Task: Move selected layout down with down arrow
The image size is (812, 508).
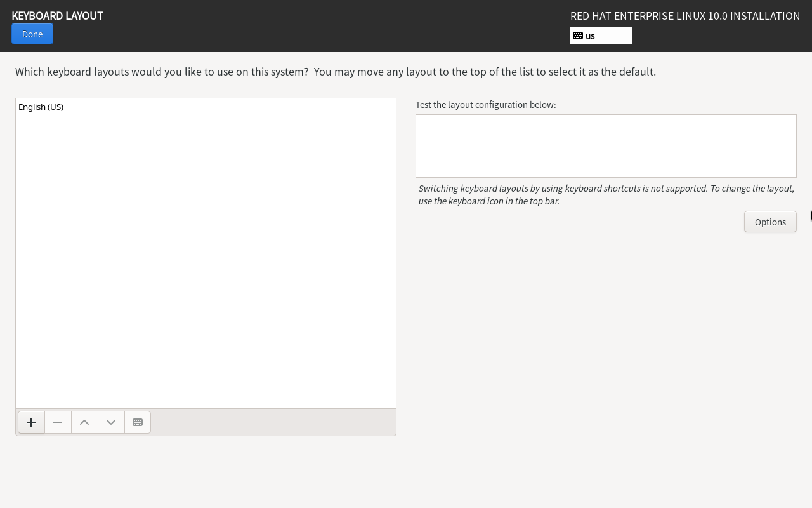Action: click(x=111, y=422)
